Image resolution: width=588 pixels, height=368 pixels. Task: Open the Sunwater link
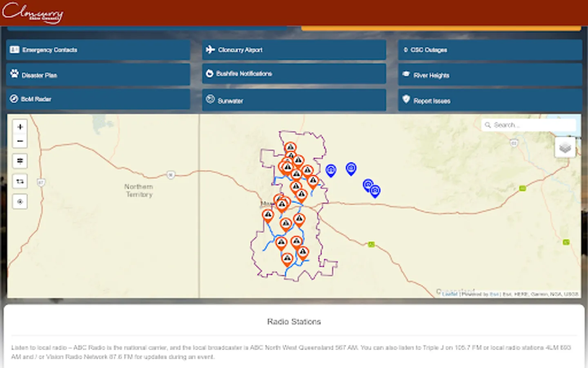[x=294, y=100]
